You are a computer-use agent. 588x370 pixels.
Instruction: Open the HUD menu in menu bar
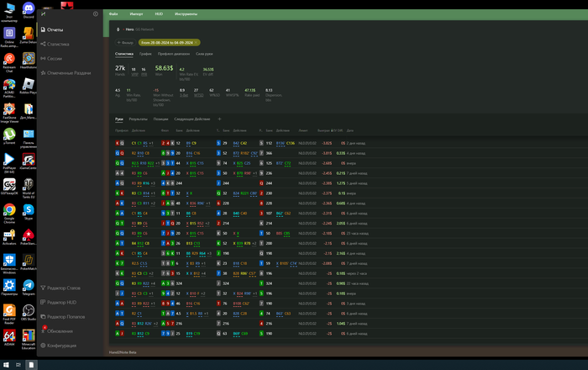pos(160,14)
